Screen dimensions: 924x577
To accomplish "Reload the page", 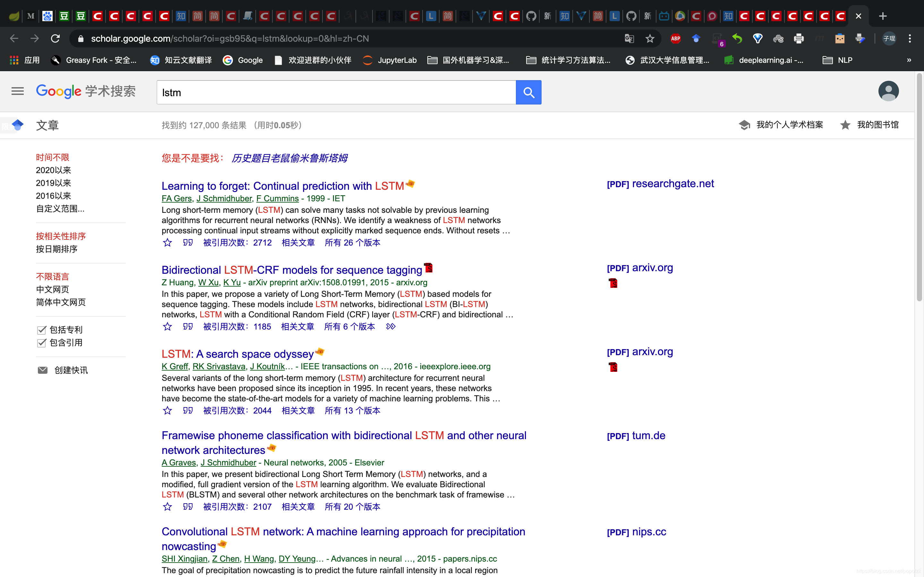I will pos(56,38).
